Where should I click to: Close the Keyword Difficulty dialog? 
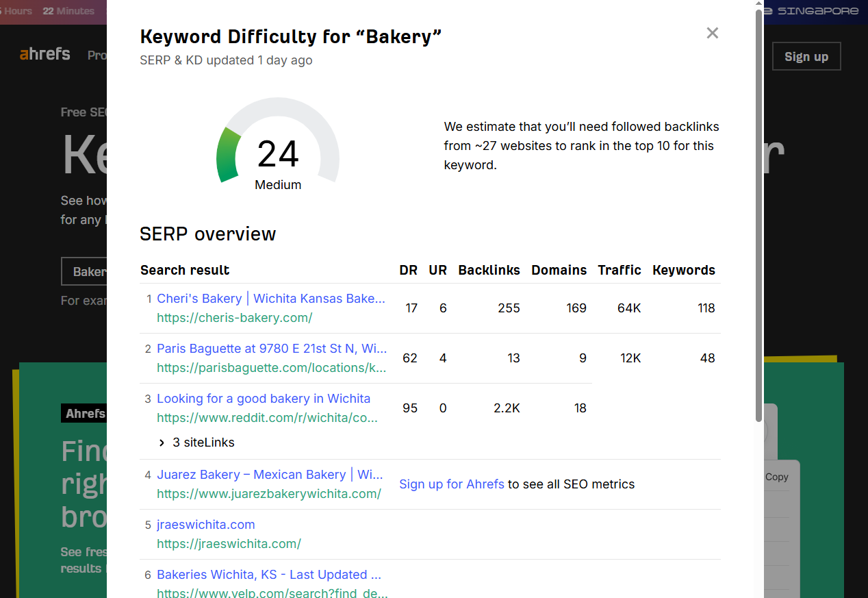tap(713, 33)
